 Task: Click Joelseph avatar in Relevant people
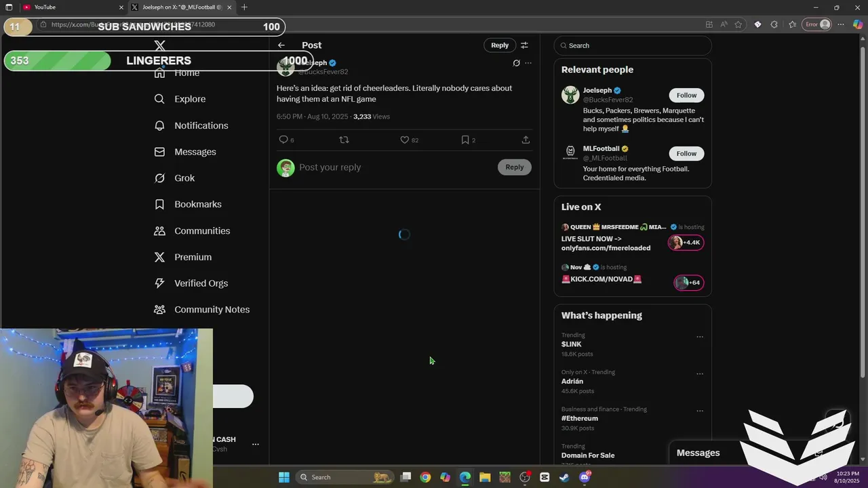click(570, 95)
